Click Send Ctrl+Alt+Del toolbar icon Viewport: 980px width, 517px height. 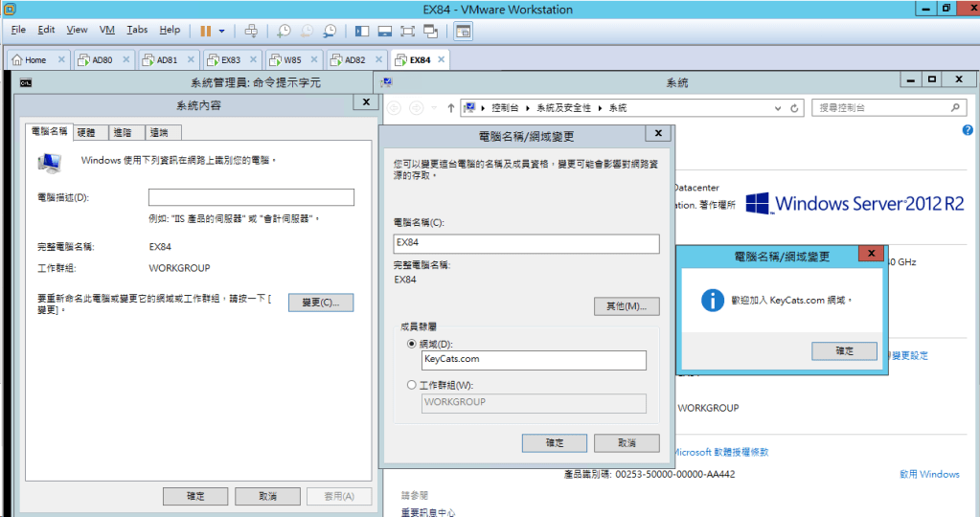click(251, 31)
